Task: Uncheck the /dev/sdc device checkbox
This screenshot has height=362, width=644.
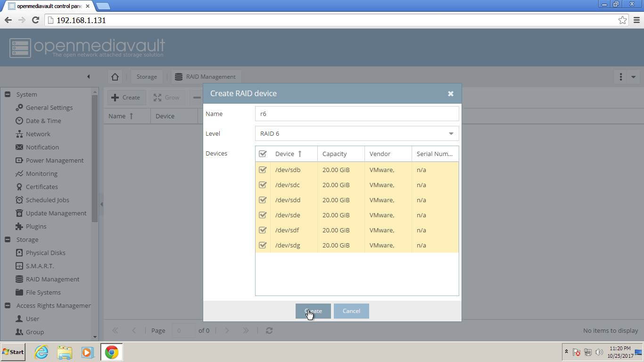Action: point(263,185)
